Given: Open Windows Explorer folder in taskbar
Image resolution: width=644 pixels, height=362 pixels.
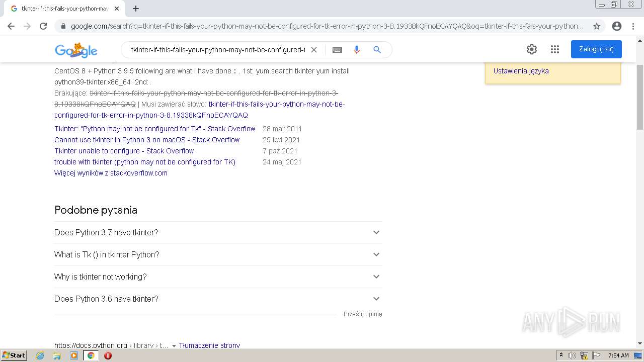Looking at the screenshot, I should click(x=57, y=355).
